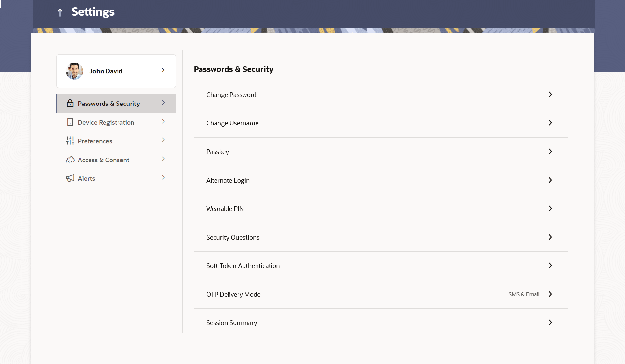This screenshot has width=625, height=364.
Task: Click the Preferences sliders icon
Action: tap(70, 141)
